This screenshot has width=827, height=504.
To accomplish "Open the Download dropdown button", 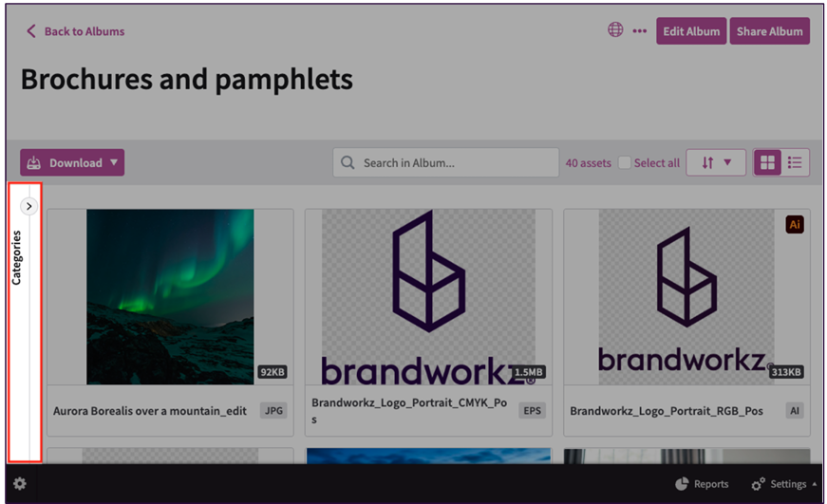I will 72,162.
